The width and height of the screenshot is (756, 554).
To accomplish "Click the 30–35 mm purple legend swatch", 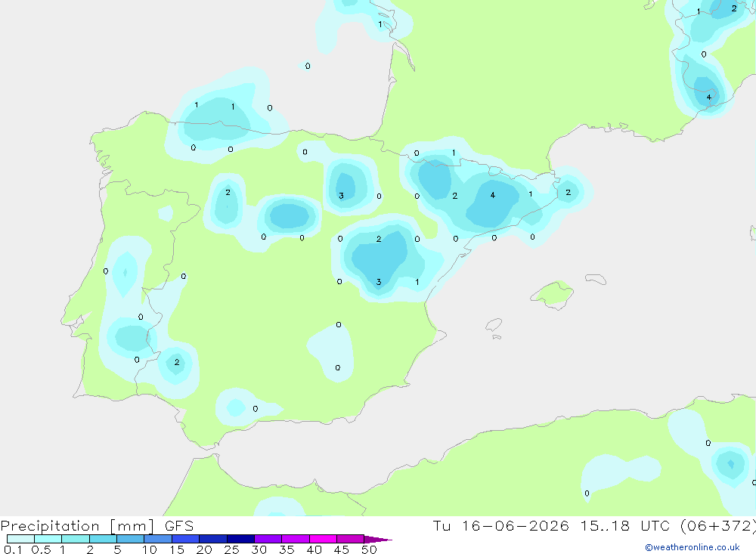I will tap(268, 539).
